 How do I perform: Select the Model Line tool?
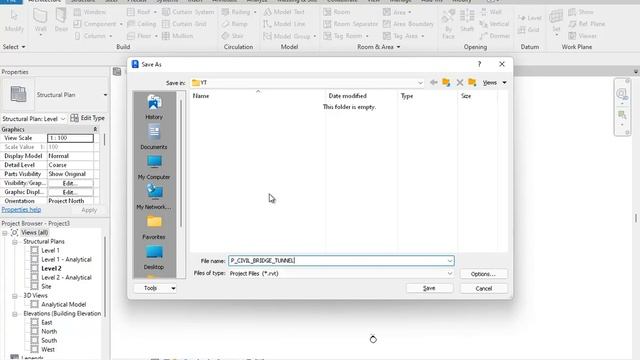(284, 24)
